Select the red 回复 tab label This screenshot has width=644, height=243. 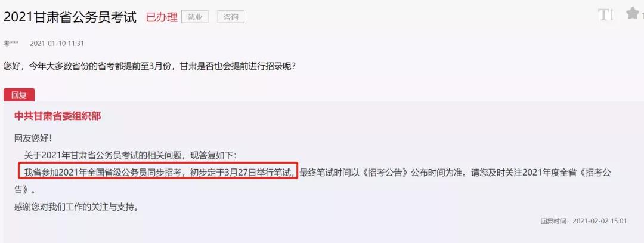point(19,95)
